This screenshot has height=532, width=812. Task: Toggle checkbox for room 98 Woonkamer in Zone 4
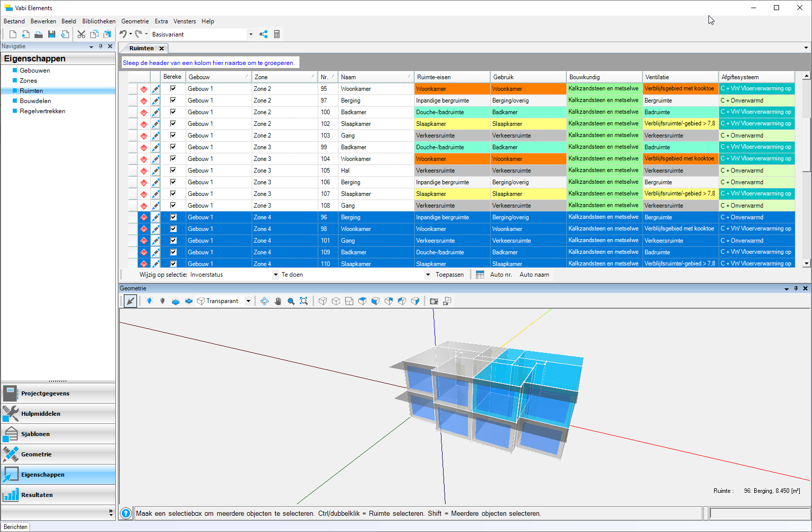pos(173,229)
